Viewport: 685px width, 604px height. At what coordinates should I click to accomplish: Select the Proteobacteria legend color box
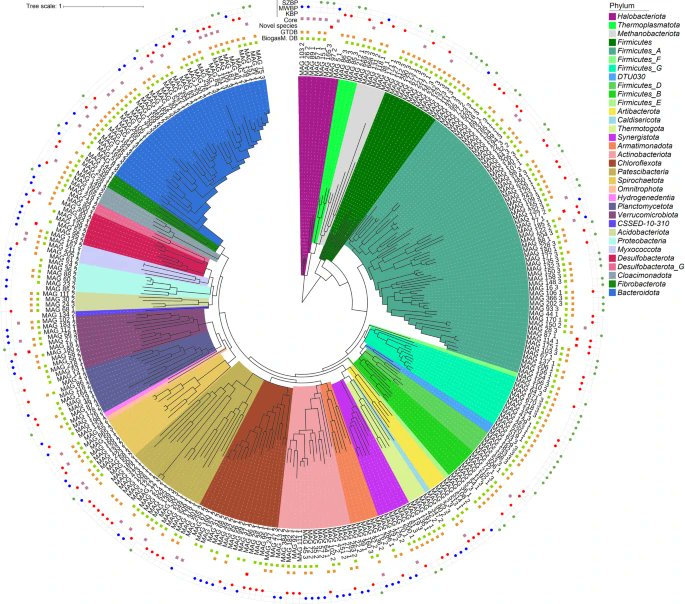coord(612,241)
